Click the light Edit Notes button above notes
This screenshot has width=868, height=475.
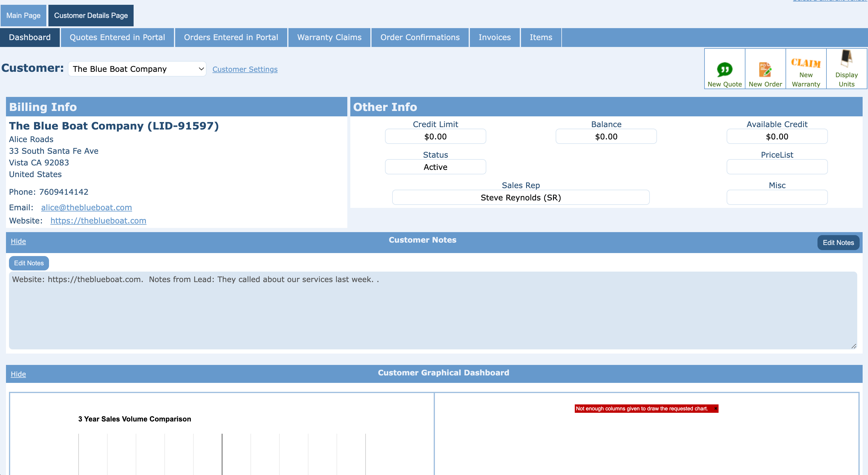29,263
